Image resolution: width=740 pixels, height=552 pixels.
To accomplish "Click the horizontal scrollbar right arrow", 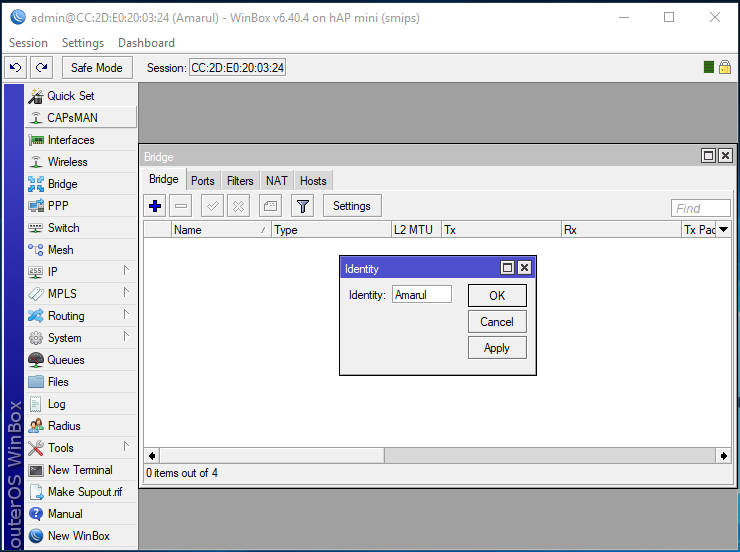I will click(723, 456).
